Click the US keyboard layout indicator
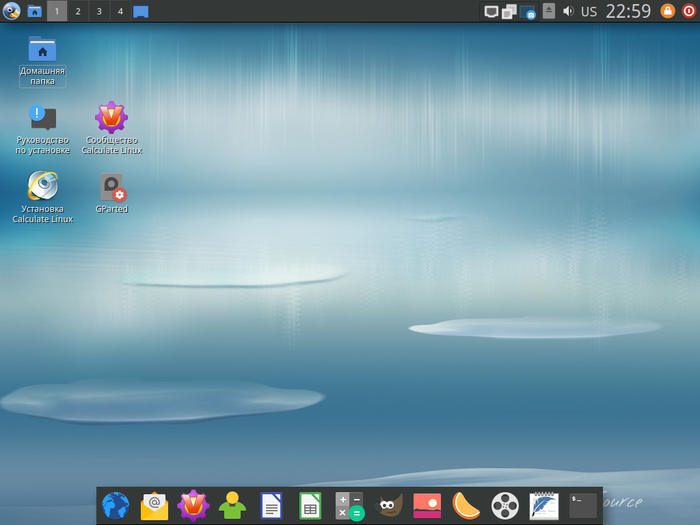The width and height of the screenshot is (700, 525). coord(589,12)
